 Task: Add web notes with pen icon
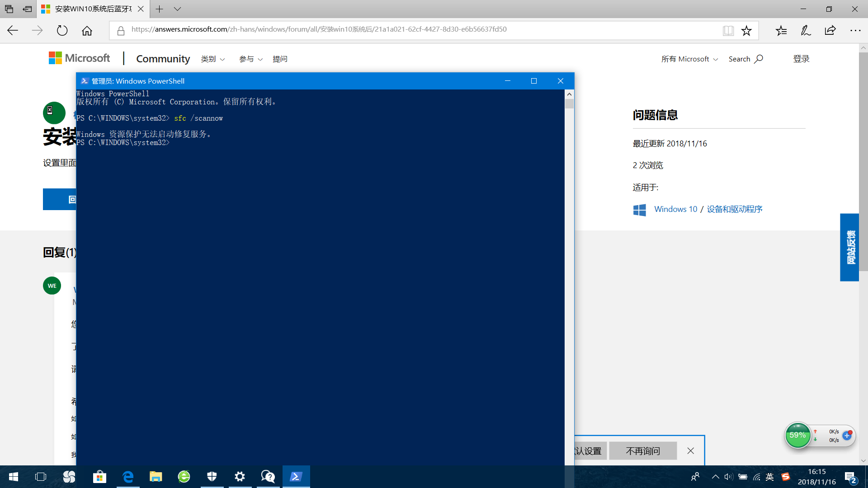pyautogui.click(x=806, y=30)
